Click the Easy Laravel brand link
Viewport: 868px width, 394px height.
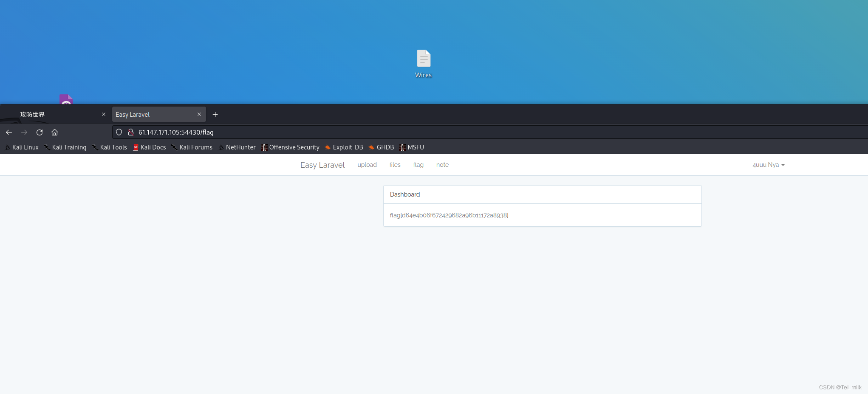322,165
